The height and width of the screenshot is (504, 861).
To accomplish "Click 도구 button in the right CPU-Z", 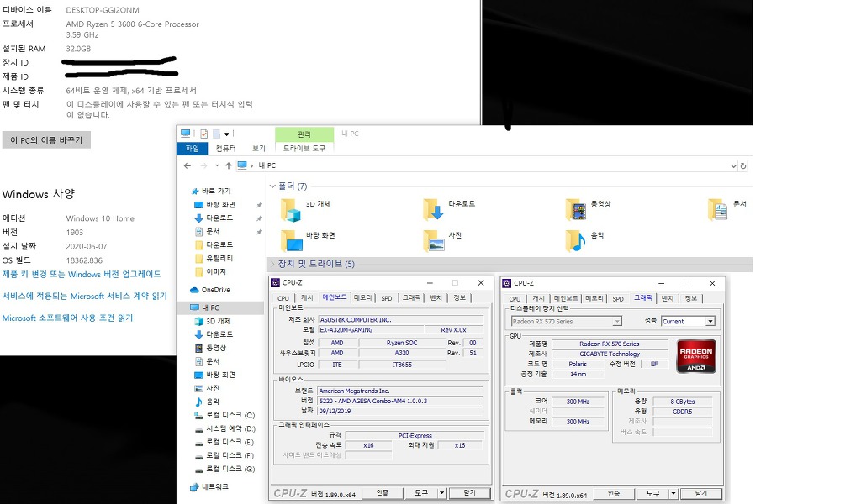I will pos(652,493).
